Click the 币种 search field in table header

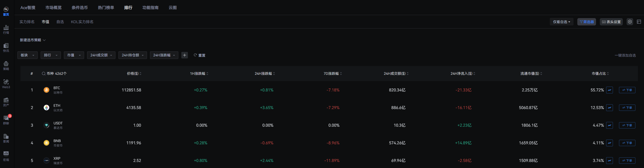coord(54,74)
